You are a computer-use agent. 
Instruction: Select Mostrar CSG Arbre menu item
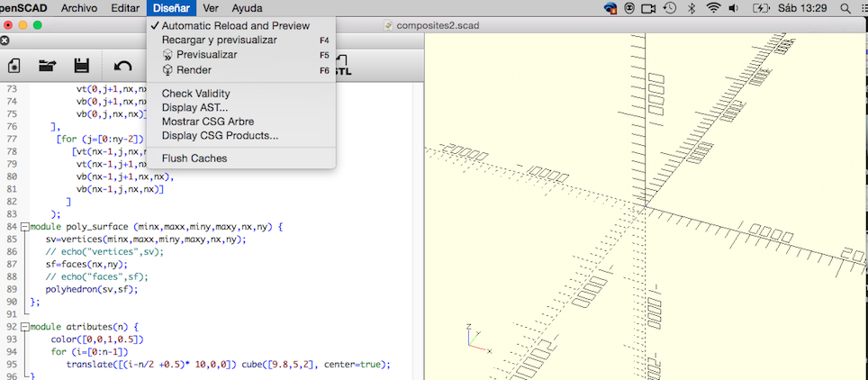(241, 122)
